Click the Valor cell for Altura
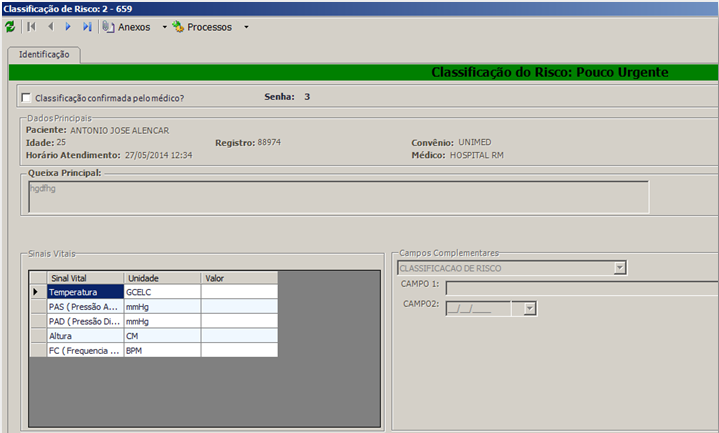This screenshot has height=433, width=719. 239,336
